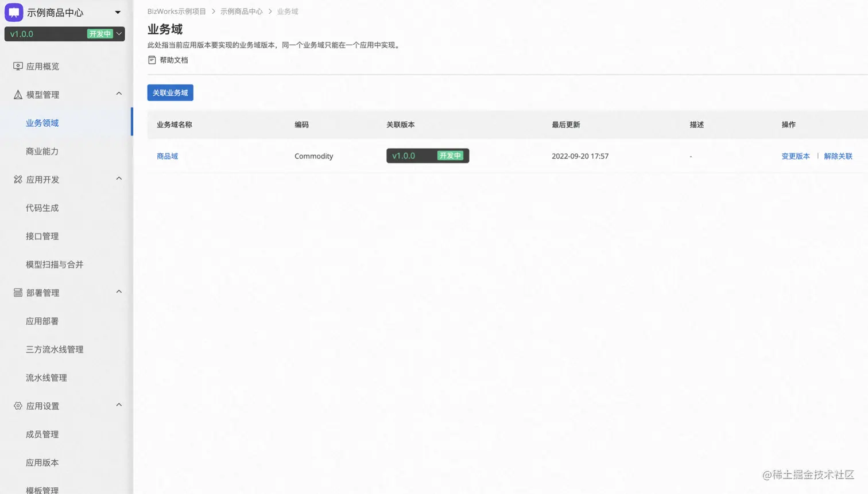Click the 2022-09-20 17:57 timestamp cell
This screenshot has height=494, width=868.
coord(580,156)
